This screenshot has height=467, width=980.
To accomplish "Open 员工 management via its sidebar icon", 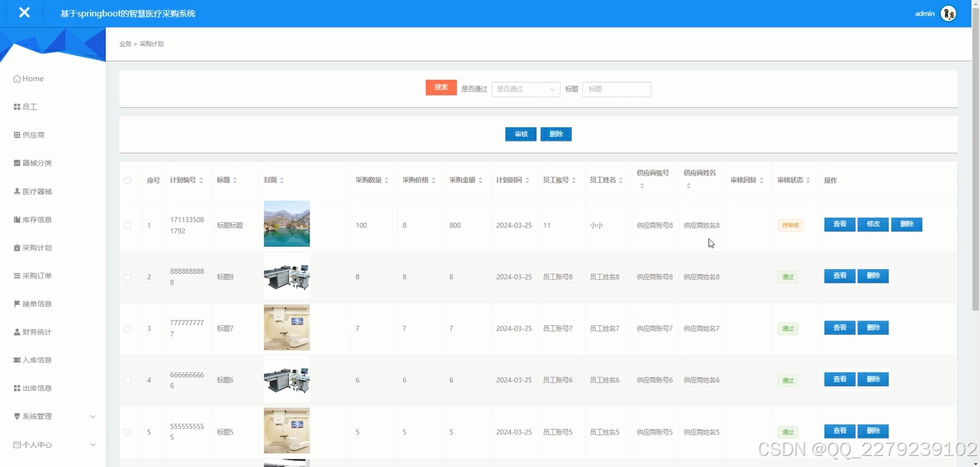I will click(17, 106).
